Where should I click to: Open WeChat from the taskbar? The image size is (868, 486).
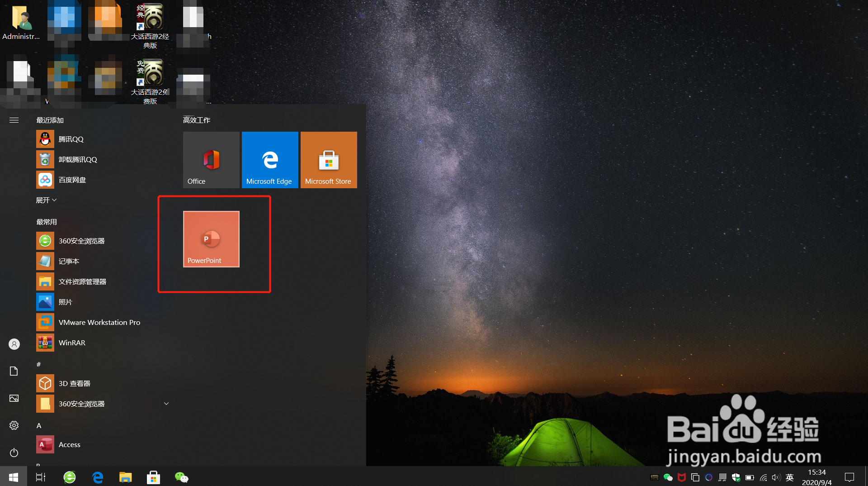pyautogui.click(x=181, y=477)
